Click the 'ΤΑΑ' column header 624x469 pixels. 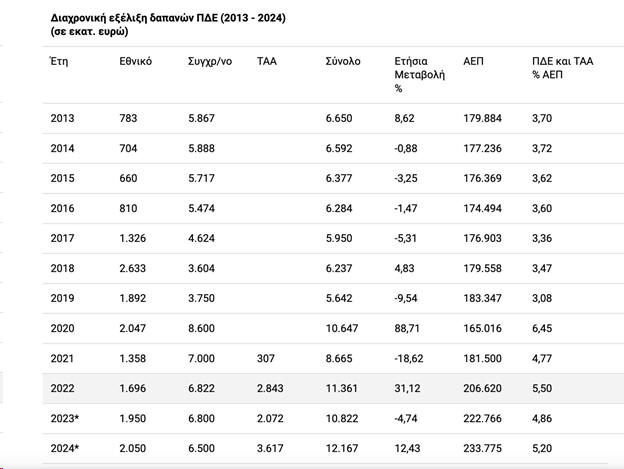pyautogui.click(x=266, y=62)
